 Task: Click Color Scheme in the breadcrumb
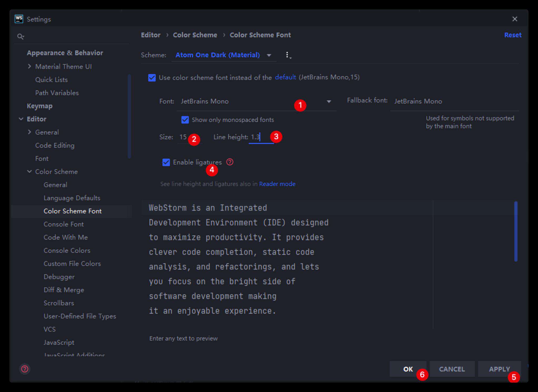[x=195, y=35]
